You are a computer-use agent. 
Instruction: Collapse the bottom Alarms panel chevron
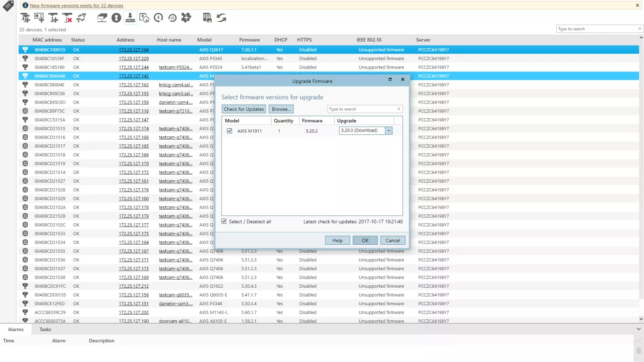(x=639, y=329)
